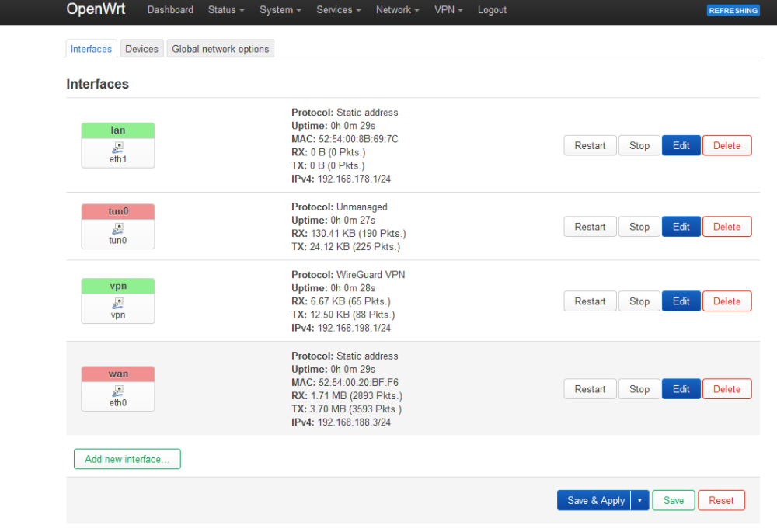Viewport: 777px width, 532px height.
Task: Click the vpn device icon in vpn box
Action: pyautogui.click(x=118, y=304)
